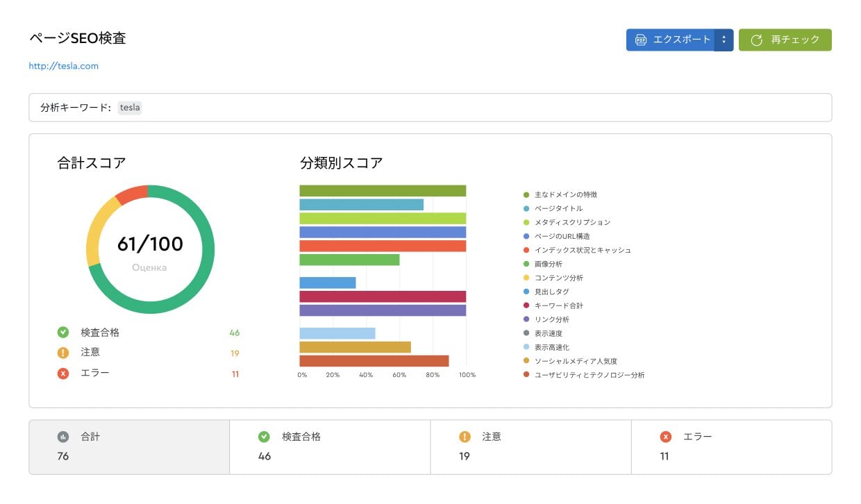Image resolution: width=861 pixels, height=504 pixels.
Task: Toggle ページタイトル legend item
Action: 553,208
